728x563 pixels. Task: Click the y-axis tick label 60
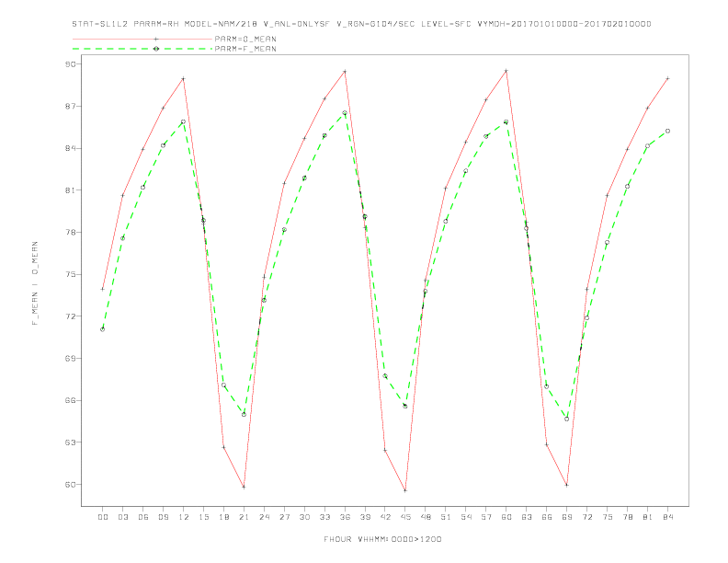click(71, 485)
